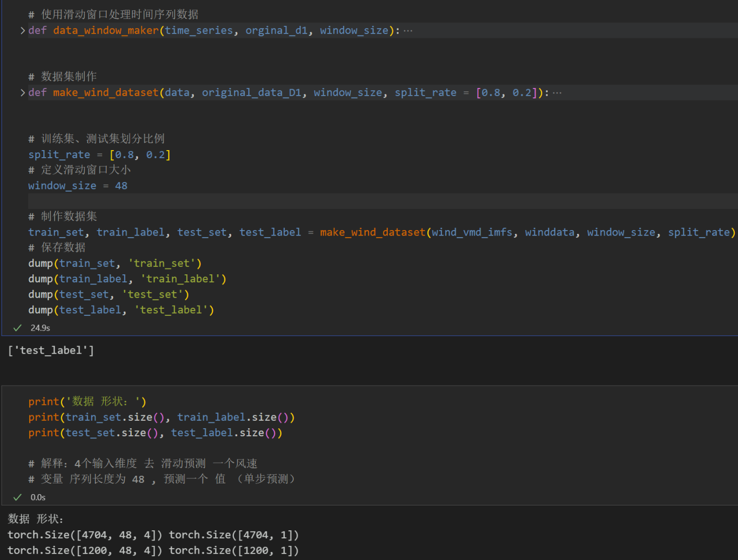Click the ['test_label'] cell output
The width and height of the screenshot is (738, 560).
(x=51, y=350)
